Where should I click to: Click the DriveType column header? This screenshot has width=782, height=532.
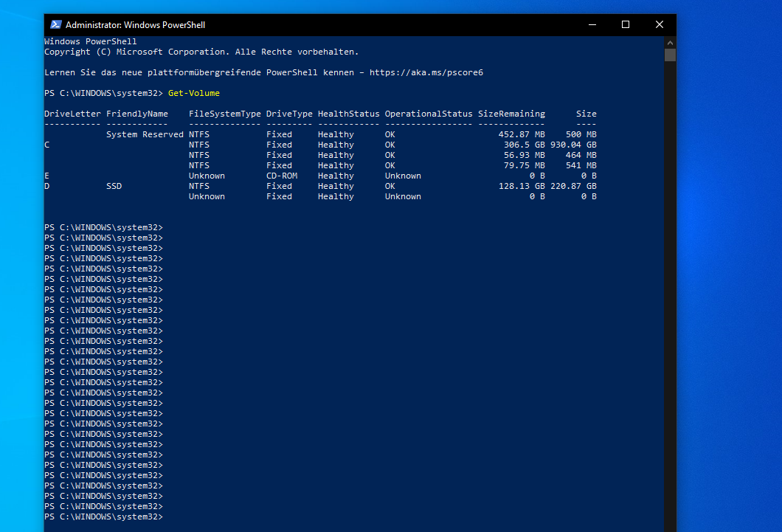(289, 114)
